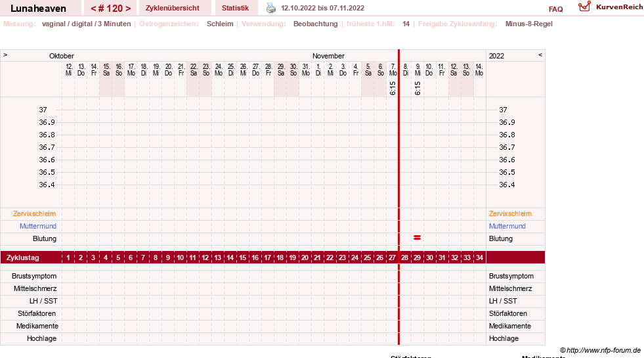Open the FAQ link
Image resolution: width=644 pixels, height=358 pixels.
point(555,9)
